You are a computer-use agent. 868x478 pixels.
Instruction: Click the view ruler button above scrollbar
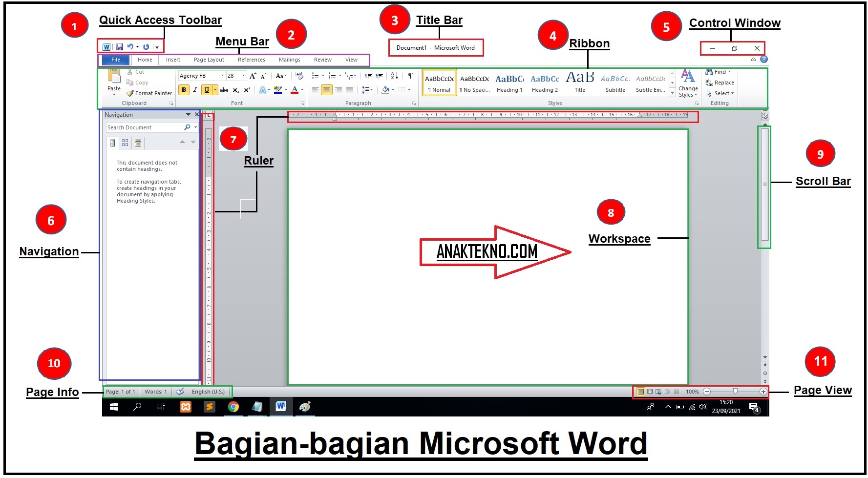point(765,116)
